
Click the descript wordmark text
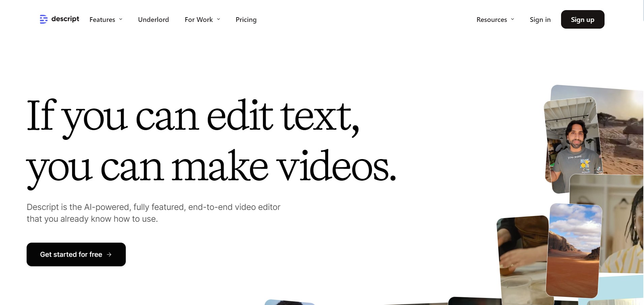point(65,19)
